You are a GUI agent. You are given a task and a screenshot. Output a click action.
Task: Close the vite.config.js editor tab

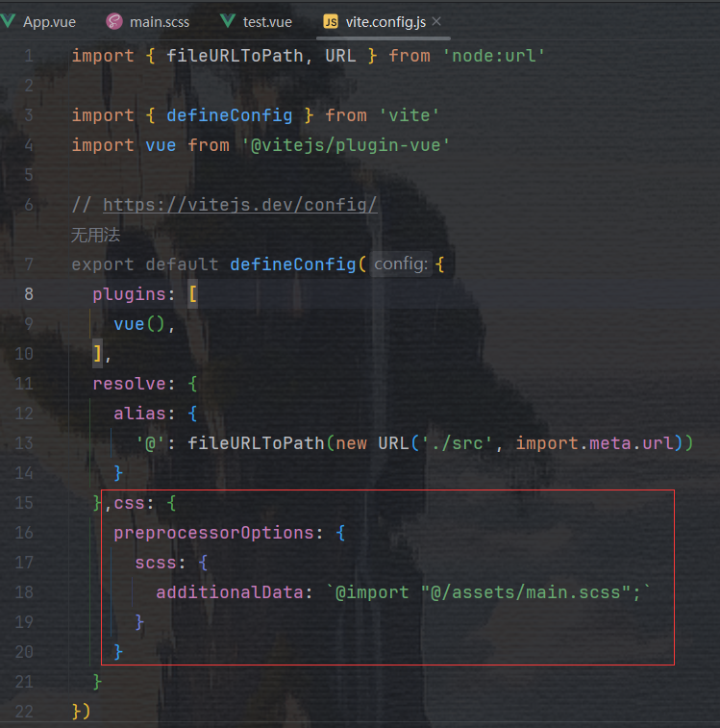point(436,21)
